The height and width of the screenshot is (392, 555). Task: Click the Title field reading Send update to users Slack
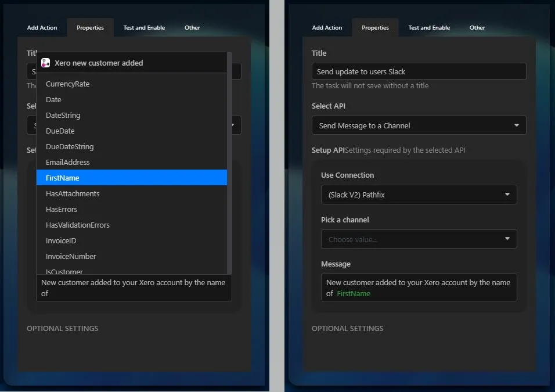tap(419, 71)
